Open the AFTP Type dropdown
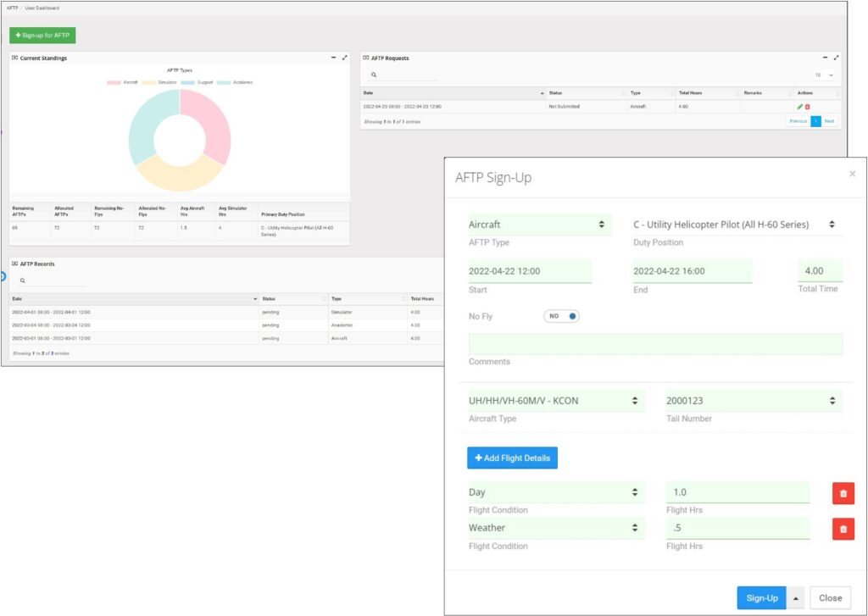This screenshot has height=616, width=868. (539, 225)
